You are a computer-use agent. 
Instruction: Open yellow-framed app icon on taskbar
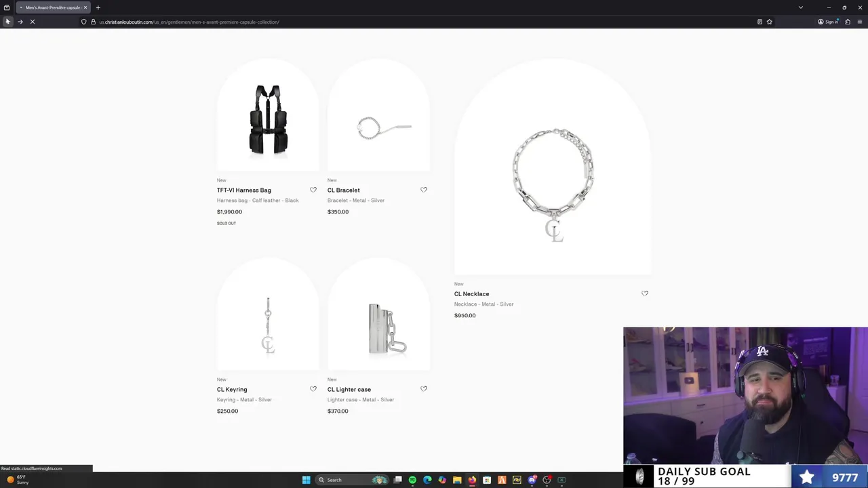(x=517, y=480)
